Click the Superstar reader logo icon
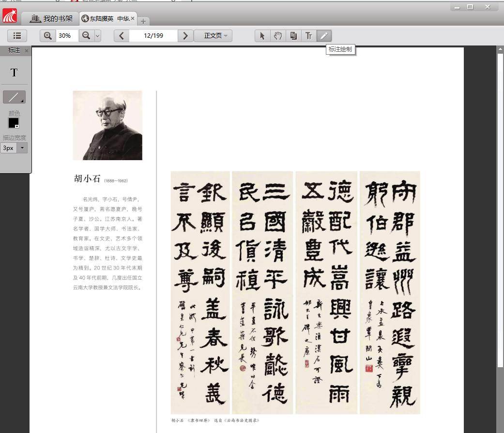This screenshot has width=504, height=433. point(10,16)
